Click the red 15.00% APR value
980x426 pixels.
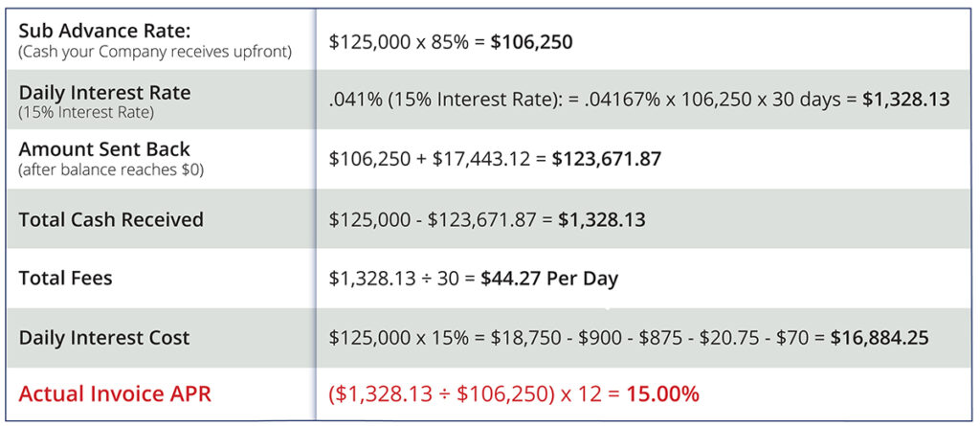[662, 394]
